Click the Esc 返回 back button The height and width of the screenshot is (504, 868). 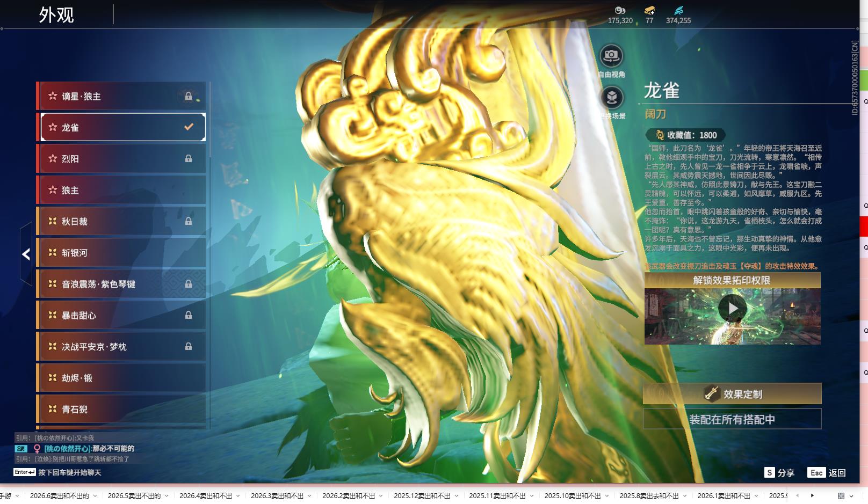827,472
